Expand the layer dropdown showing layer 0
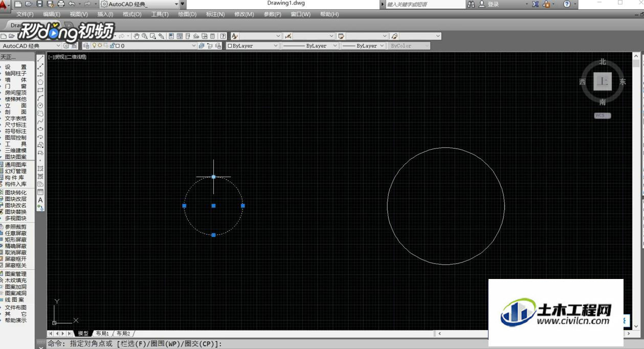 click(194, 46)
